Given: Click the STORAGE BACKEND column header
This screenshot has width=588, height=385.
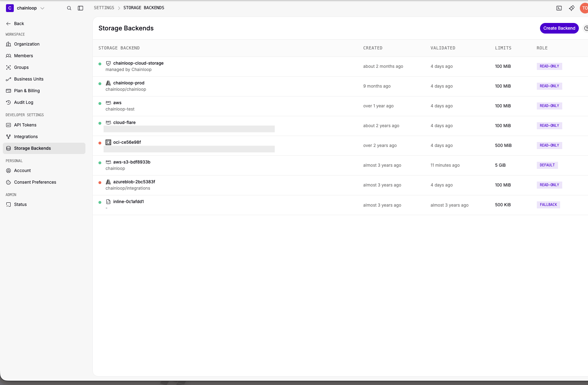Looking at the screenshot, I should pos(119,48).
